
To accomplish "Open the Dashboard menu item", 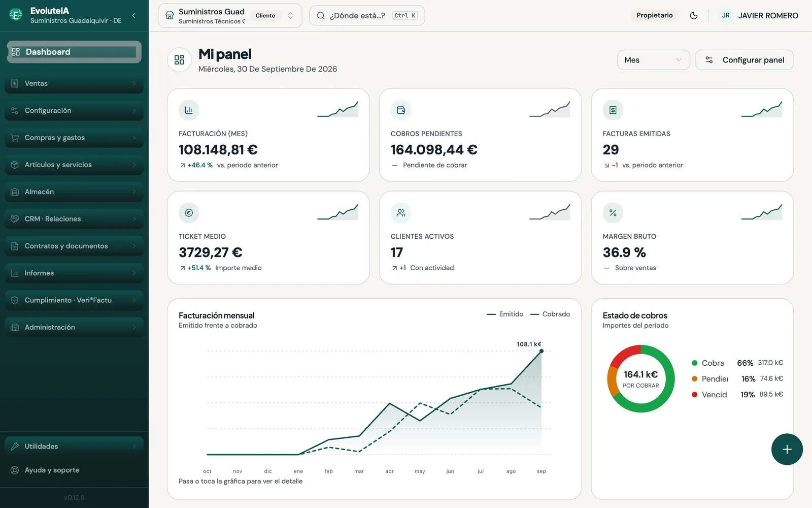I will 74,52.
